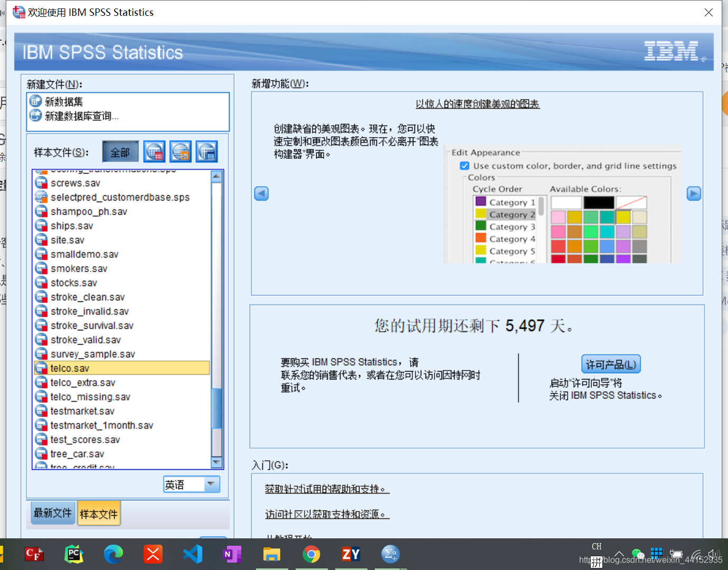This screenshot has height=570, width=728.
Task: Select testmarket.sav in sample list
Action: tap(122, 411)
